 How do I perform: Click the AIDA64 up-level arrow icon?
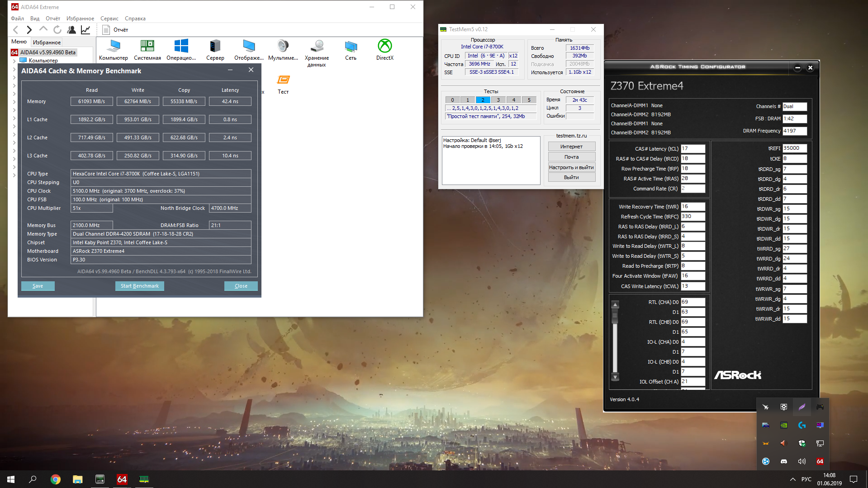(x=43, y=29)
